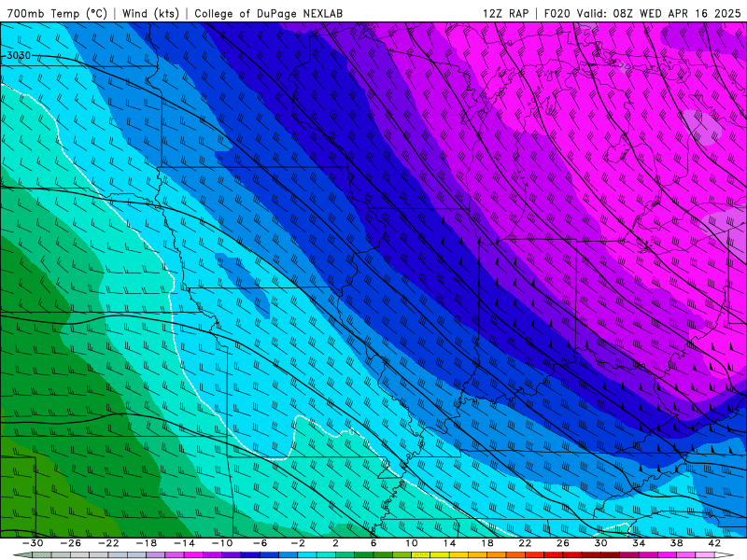The image size is (747, 560).
Task: Select the "College of DuPage NEXLAB" text
Action: point(268,13)
